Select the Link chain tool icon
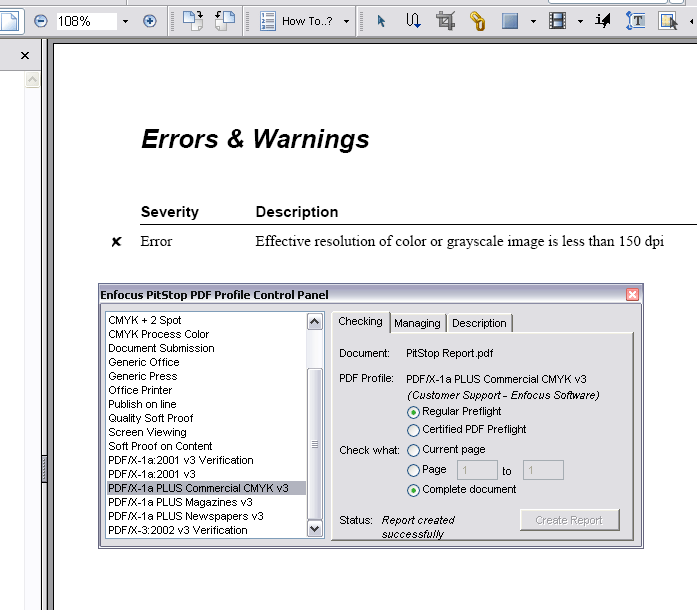 pos(477,21)
